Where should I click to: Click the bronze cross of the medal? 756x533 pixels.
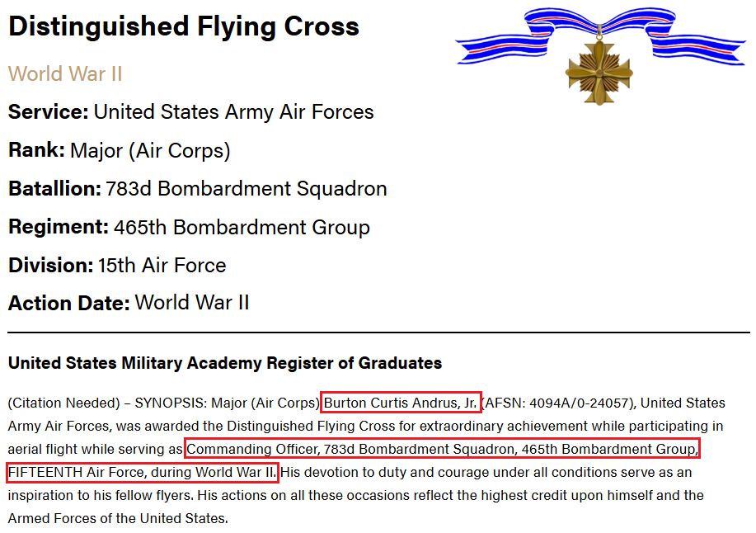pos(599,73)
